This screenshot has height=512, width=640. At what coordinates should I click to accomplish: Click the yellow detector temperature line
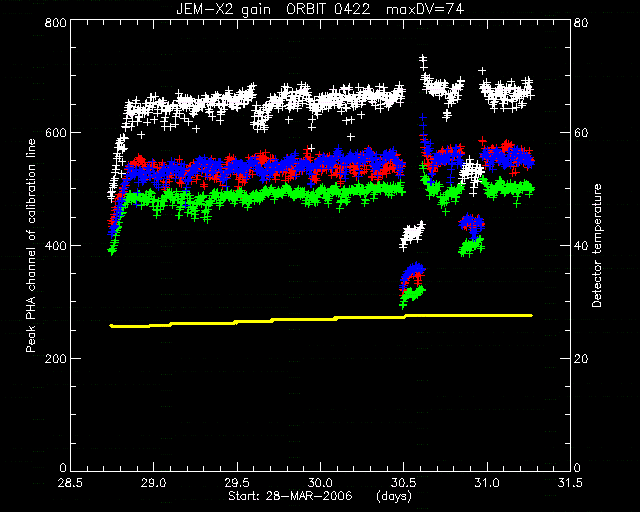(x=321, y=320)
